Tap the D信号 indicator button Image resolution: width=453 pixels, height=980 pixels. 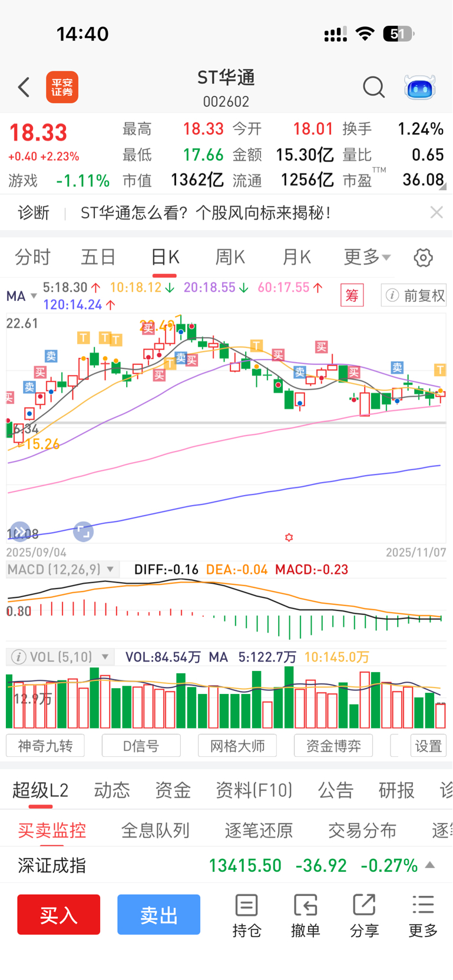[x=141, y=746]
